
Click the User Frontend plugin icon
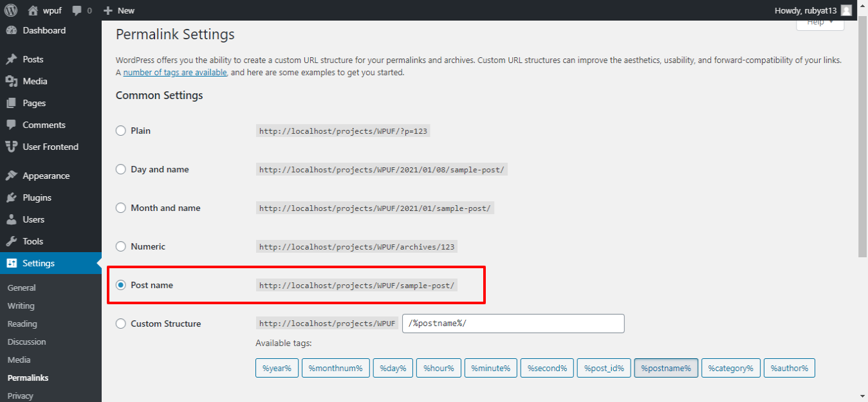(x=11, y=147)
